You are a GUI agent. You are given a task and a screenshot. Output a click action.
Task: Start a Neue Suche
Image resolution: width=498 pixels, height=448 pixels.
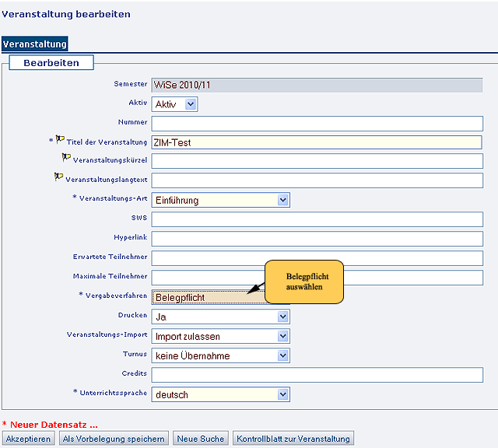(202, 439)
